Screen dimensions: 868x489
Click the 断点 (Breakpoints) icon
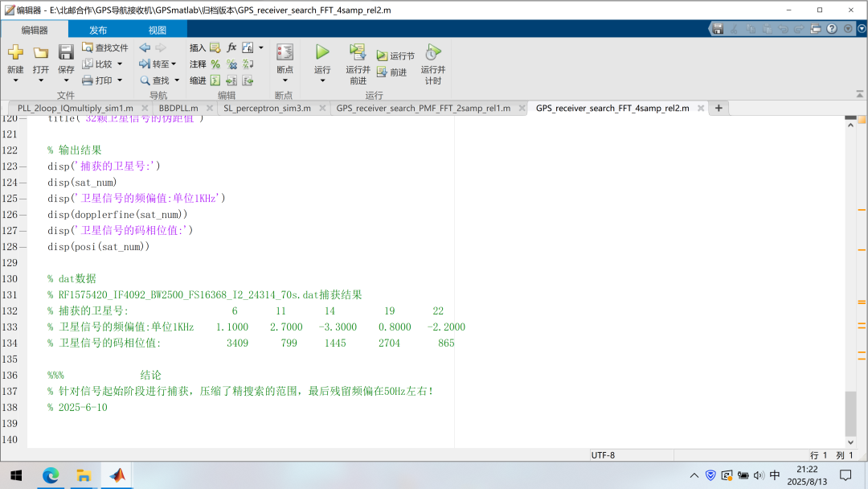point(285,53)
